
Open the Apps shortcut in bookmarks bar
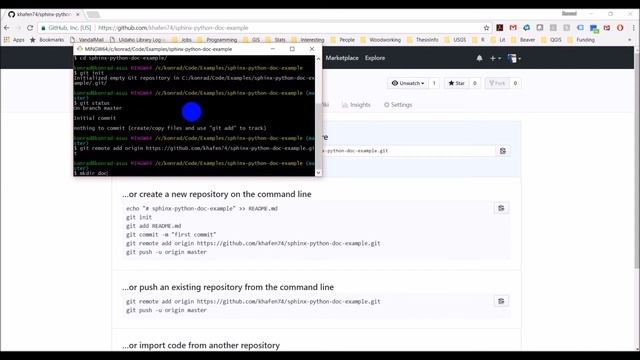pyautogui.click(x=14, y=40)
